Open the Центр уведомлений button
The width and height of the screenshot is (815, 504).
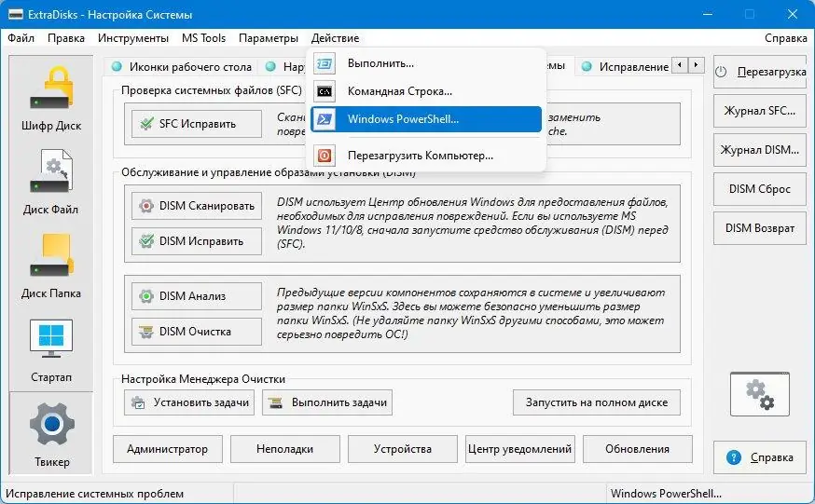[x=519, y=449]
